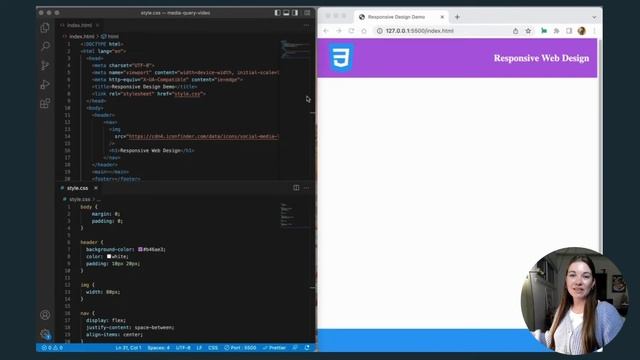Open the Run and Debug view

[x=45, y=84]
